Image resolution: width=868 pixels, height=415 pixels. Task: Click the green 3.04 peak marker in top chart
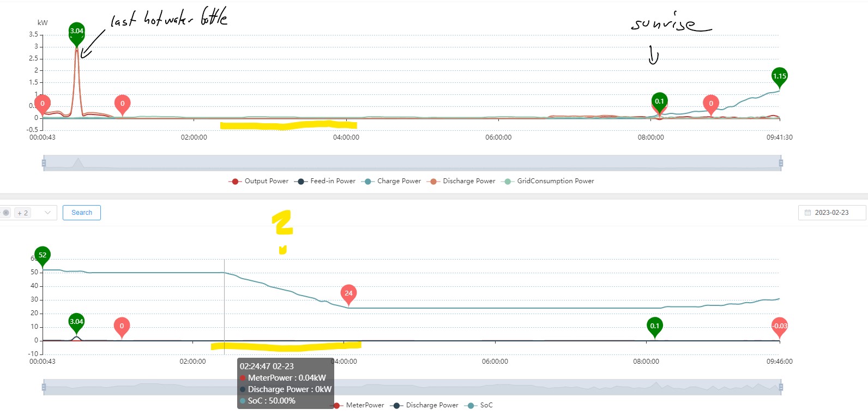click(x=77, y=32)
